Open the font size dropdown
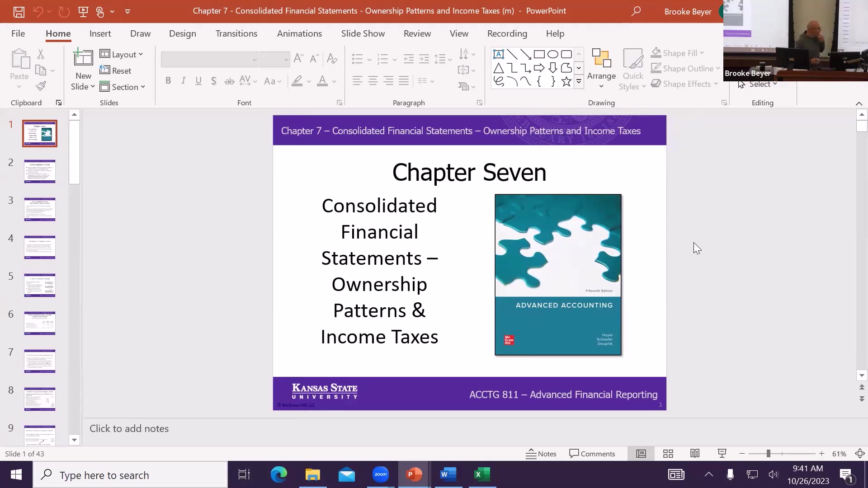868x488 pixels. click(x=286, y=59)
